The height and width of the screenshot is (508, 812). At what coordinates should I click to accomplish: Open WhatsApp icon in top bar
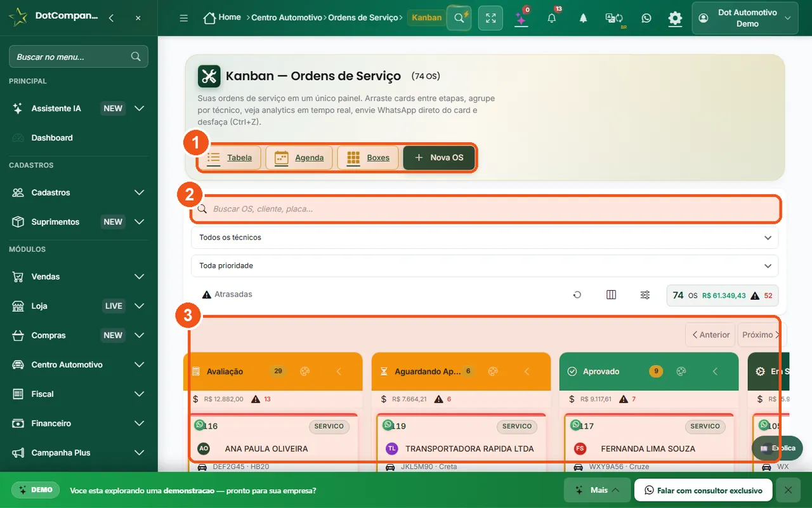pyautogui.click(x=646, y=18)
